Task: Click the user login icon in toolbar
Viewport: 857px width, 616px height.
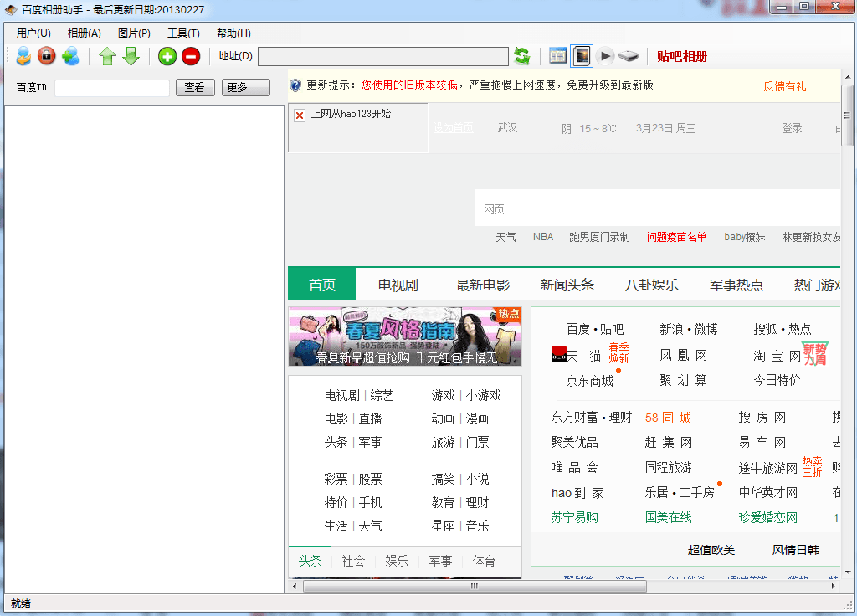Action: click(x=23, y=56)
